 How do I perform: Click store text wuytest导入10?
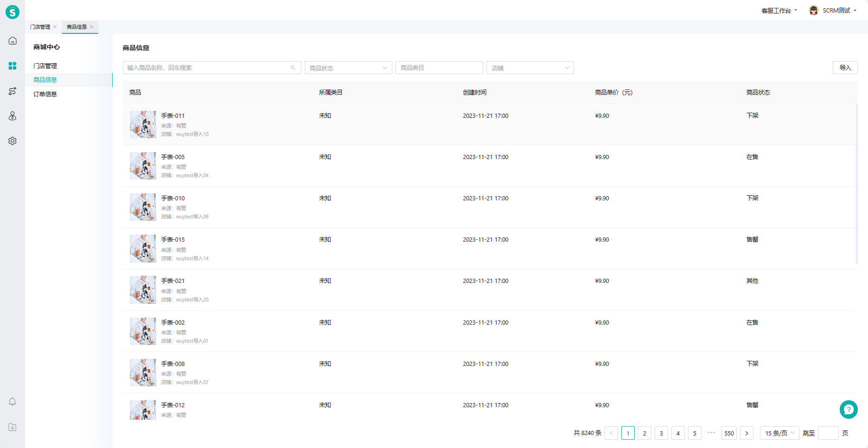192,134
